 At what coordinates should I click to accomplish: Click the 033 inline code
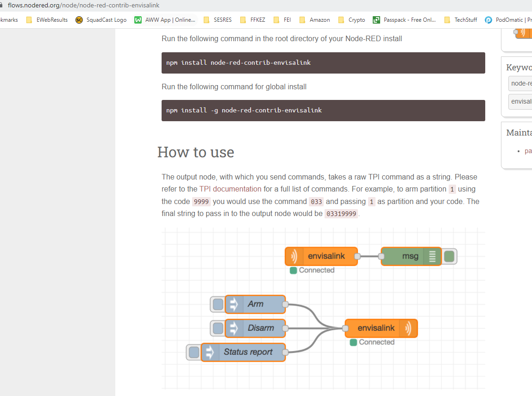coord(316,202)
